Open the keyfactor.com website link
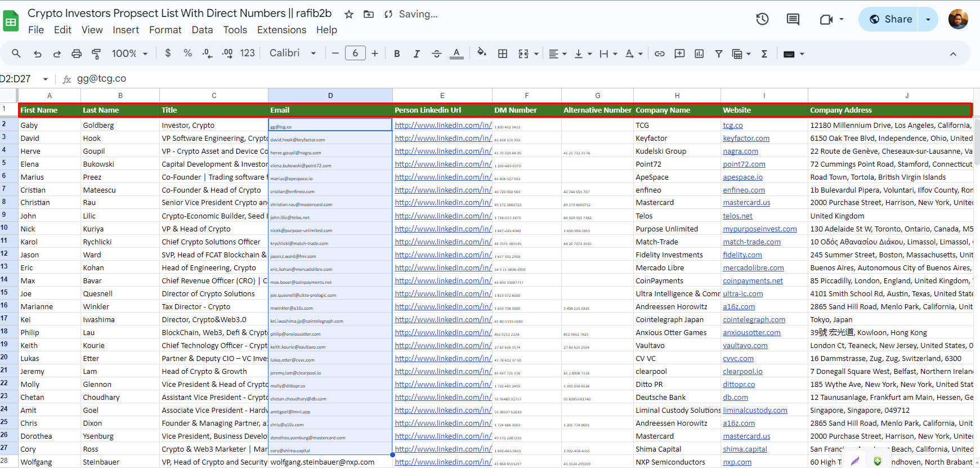Screen dimensions: 980x468 coord(746,138)
